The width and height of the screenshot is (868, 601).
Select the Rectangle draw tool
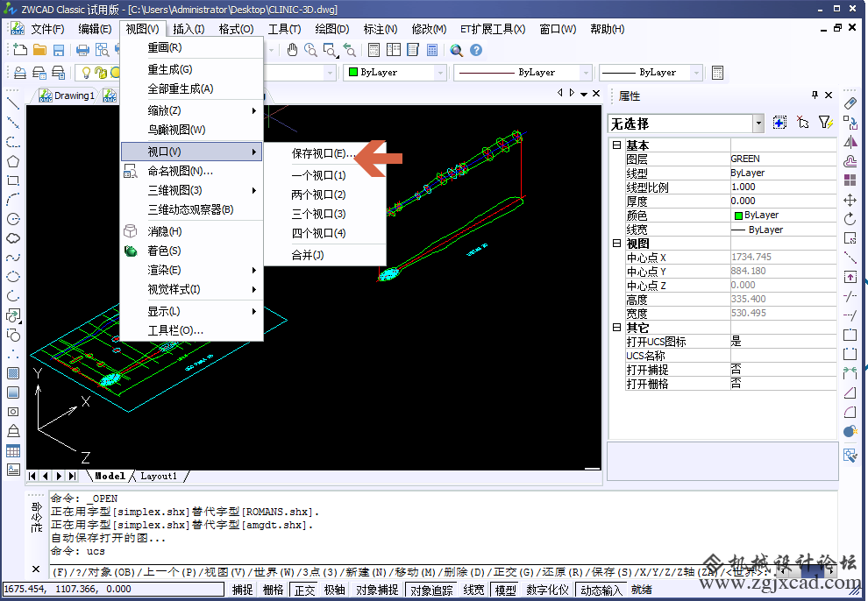click(x=13, y=180)
